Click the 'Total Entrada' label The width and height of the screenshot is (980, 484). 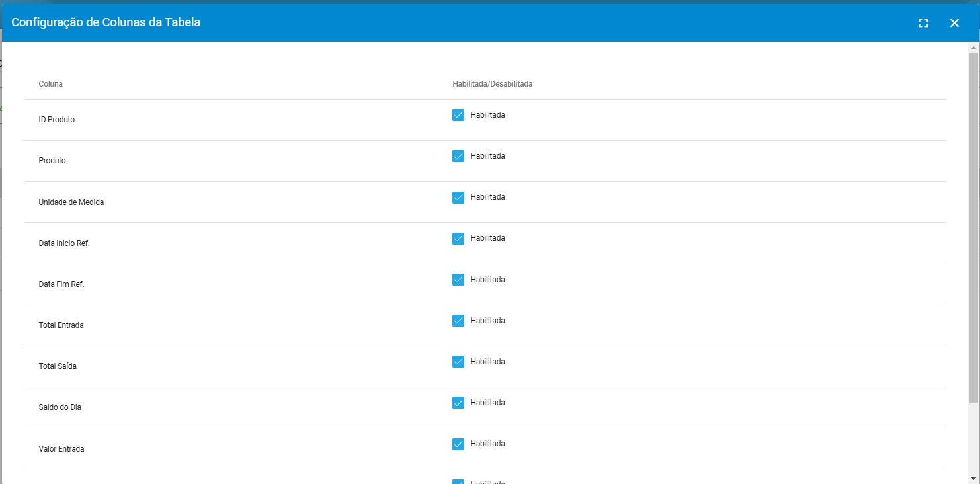click(61, 325)
